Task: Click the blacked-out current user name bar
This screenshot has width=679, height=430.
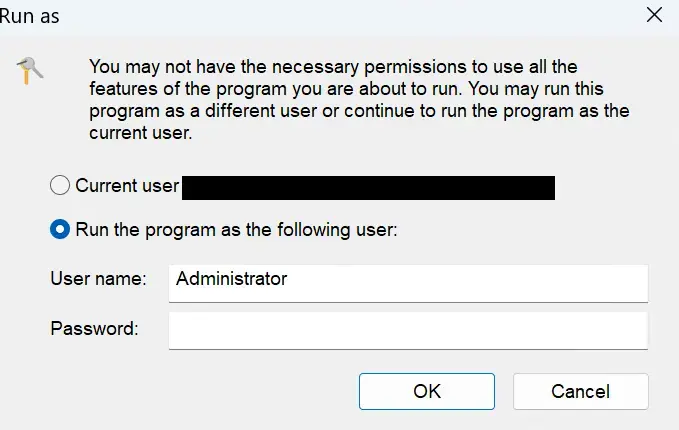Action: [368, 187]
